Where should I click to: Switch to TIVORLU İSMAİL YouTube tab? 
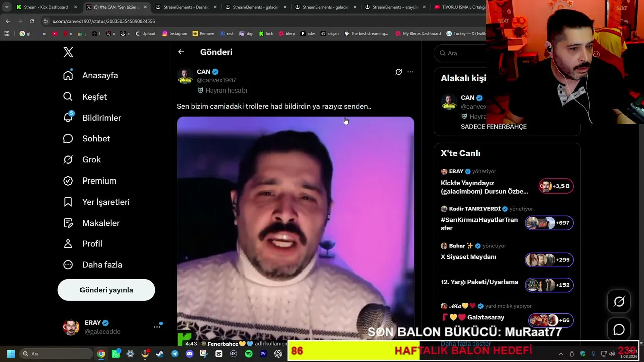point(459,7)
